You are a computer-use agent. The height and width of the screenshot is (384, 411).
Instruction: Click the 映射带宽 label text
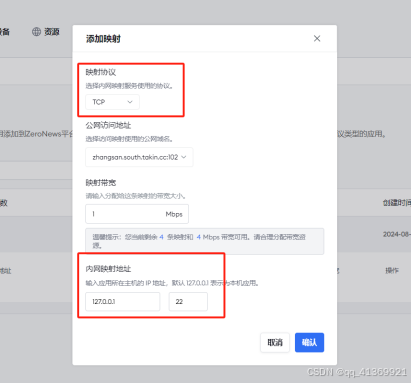coord(101,183)
